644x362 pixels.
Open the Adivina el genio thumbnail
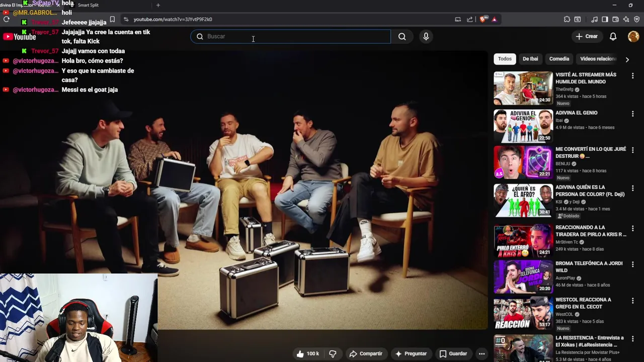pyautogui.click(x=523, y=126)
